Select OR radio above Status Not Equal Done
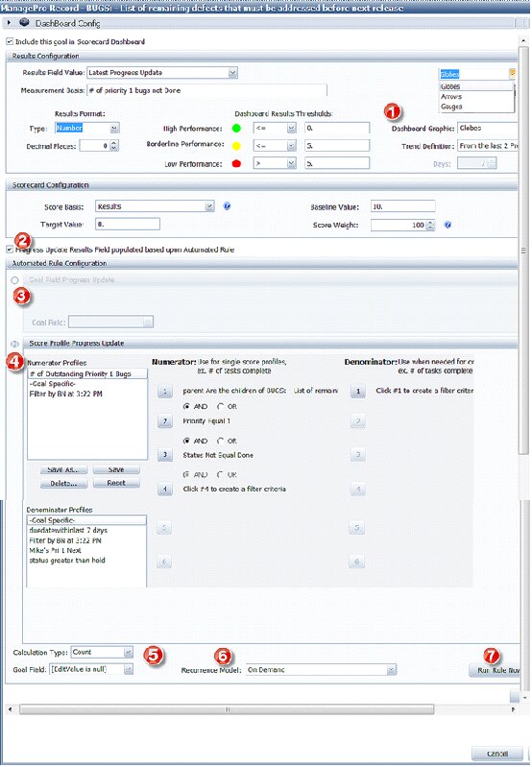Viewport: 532px width, 767px height. [x=220, y=441]
